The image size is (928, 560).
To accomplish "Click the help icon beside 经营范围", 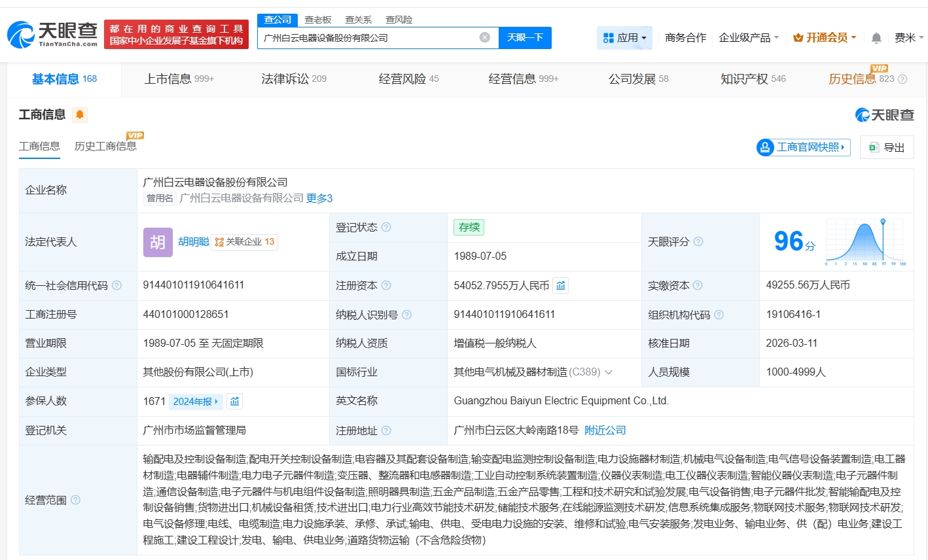I will [75, 500].
